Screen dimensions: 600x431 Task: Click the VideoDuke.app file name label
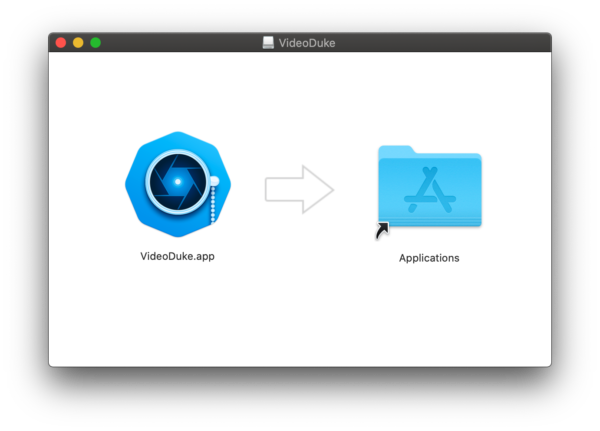[x=178, y=256]
